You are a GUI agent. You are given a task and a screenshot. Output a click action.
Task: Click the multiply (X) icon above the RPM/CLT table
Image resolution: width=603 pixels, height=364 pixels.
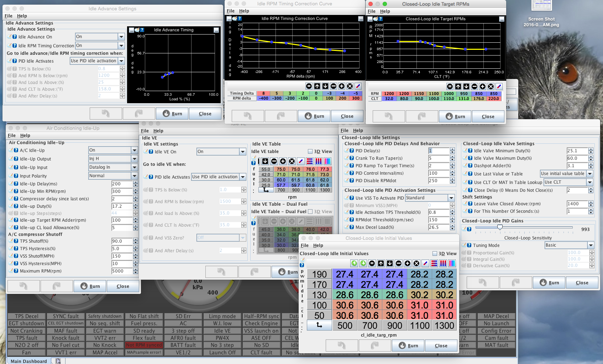coord(491,86)
